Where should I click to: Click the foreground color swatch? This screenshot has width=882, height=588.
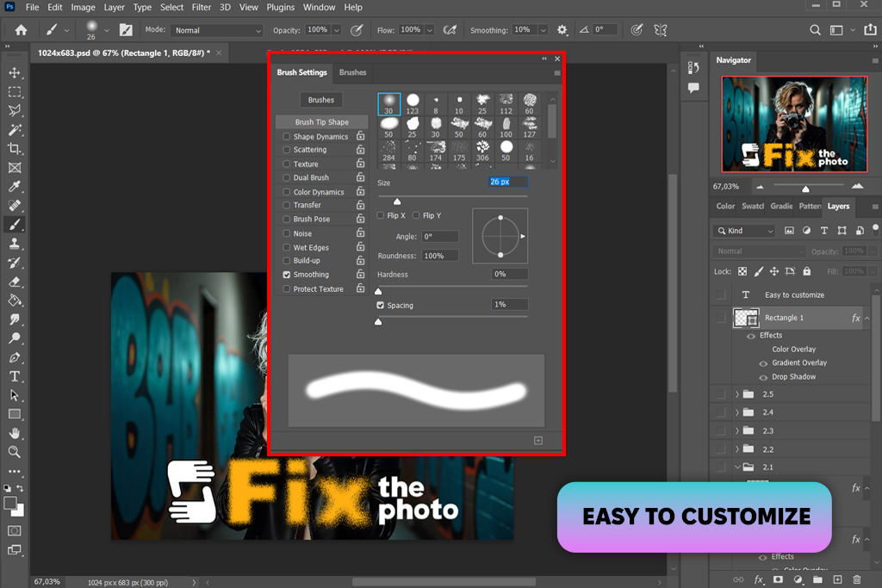10,503
